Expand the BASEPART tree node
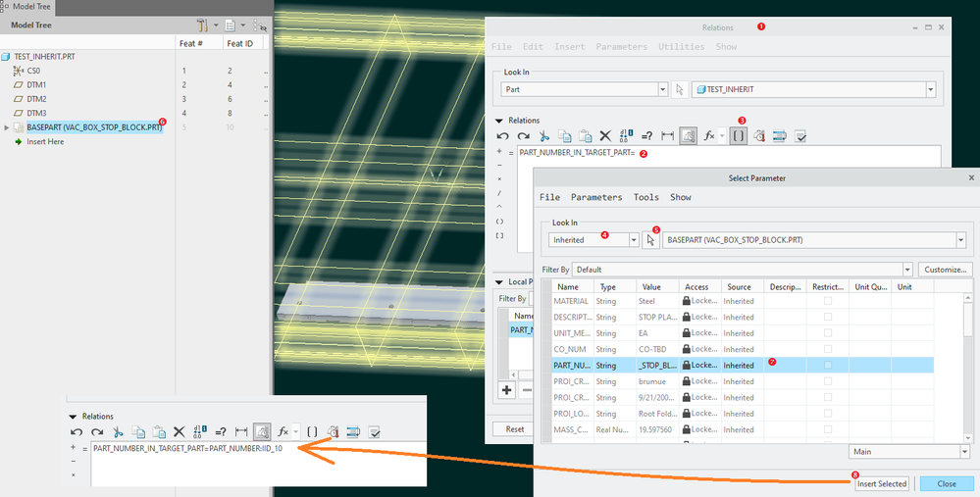980x497 pixels. coord(8,127)
